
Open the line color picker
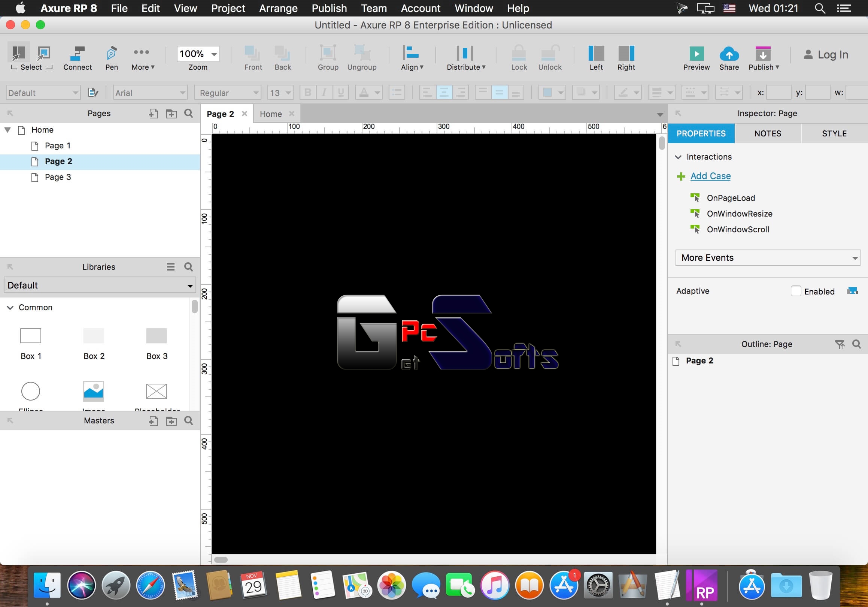point(628,92)
